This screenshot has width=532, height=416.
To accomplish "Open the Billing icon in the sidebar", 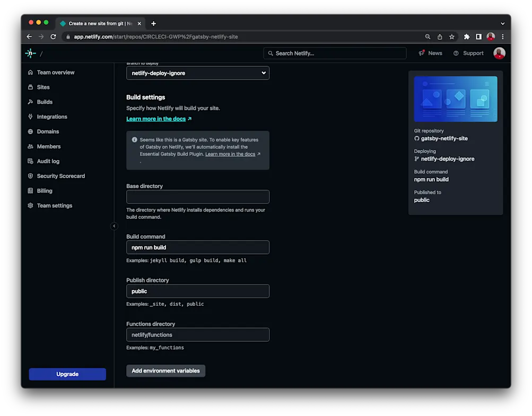I will (32, 191).
